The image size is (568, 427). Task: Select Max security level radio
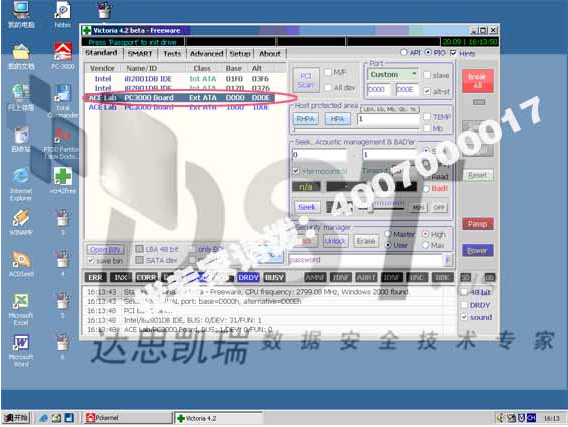[426, 245]
